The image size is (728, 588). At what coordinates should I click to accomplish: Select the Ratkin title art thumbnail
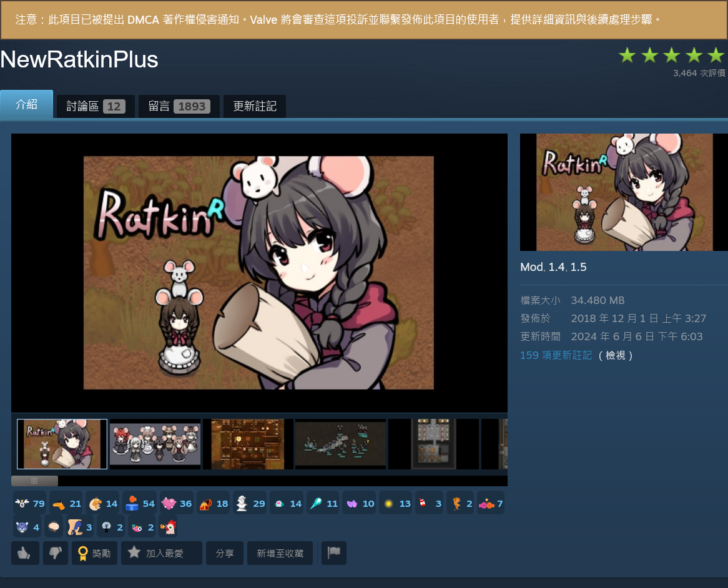(62, 444)
